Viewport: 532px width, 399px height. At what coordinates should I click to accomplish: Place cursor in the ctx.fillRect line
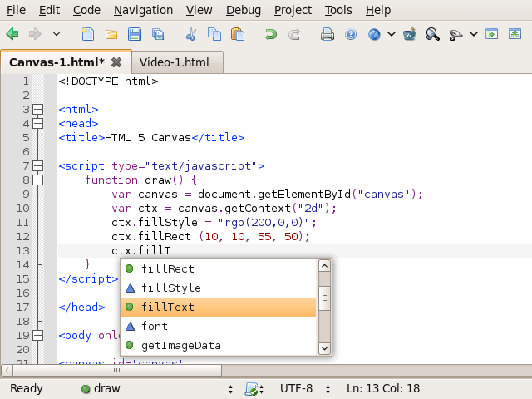pyautogui.click(x=210, y=236)
